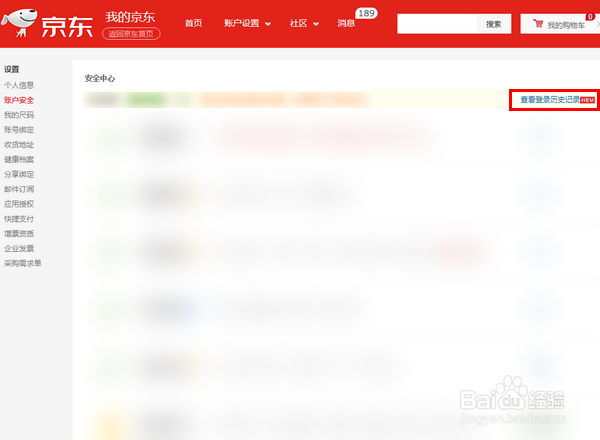Screen dimensions: 600x440
Task: Expand the 社区 dropdown arrow
Action: pos(316,24)
